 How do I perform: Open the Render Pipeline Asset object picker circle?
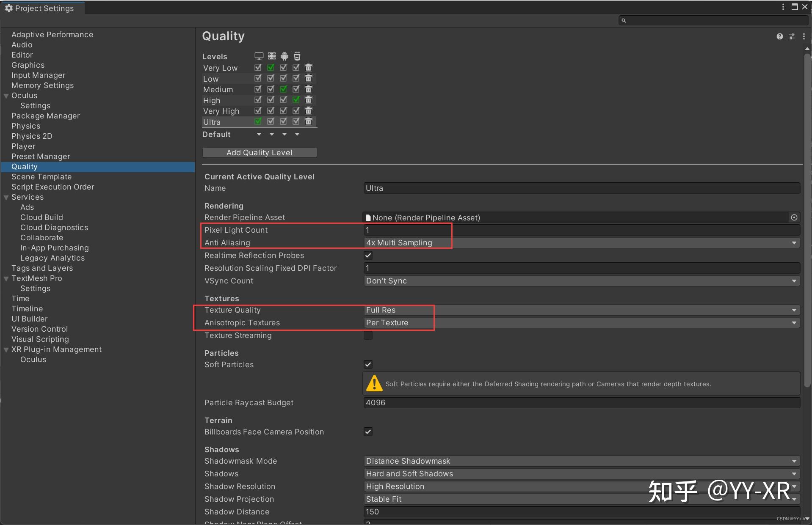[794, 217]
